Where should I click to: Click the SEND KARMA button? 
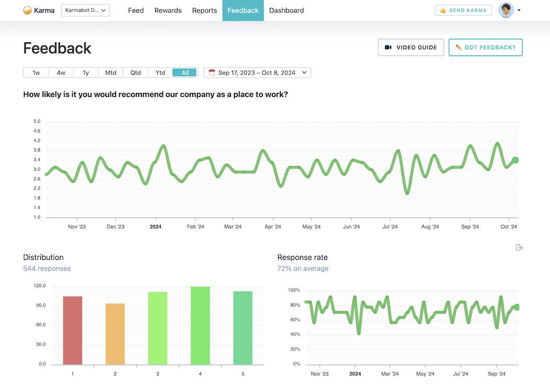(x=463, y=10)
